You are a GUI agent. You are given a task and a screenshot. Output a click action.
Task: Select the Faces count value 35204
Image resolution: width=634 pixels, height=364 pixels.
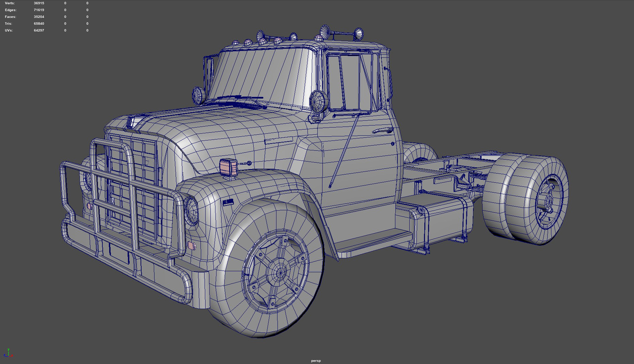coord(39,17)
